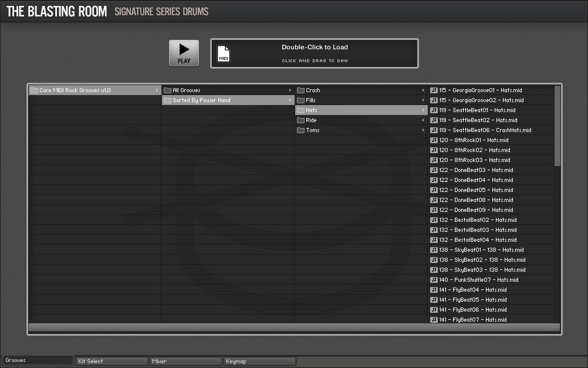
Task: Click MIDI icon of 119 - SeattleBeat01
Action: click(434, 110)
